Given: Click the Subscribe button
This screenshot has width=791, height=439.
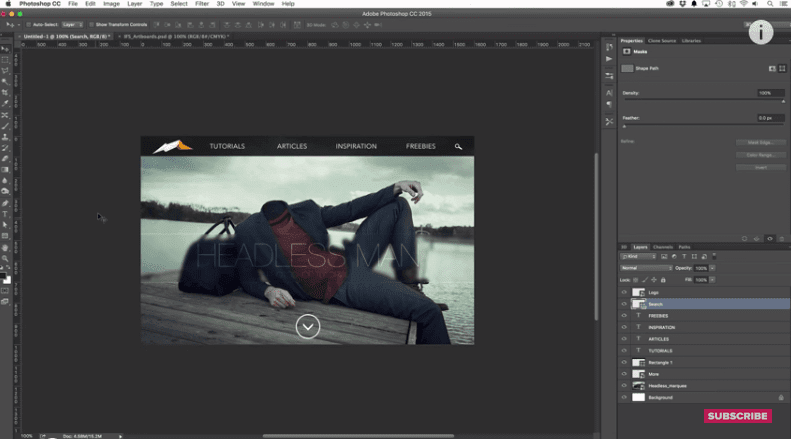Looking at the screenshot, I should pyautogui.click(x=738, y=416).
